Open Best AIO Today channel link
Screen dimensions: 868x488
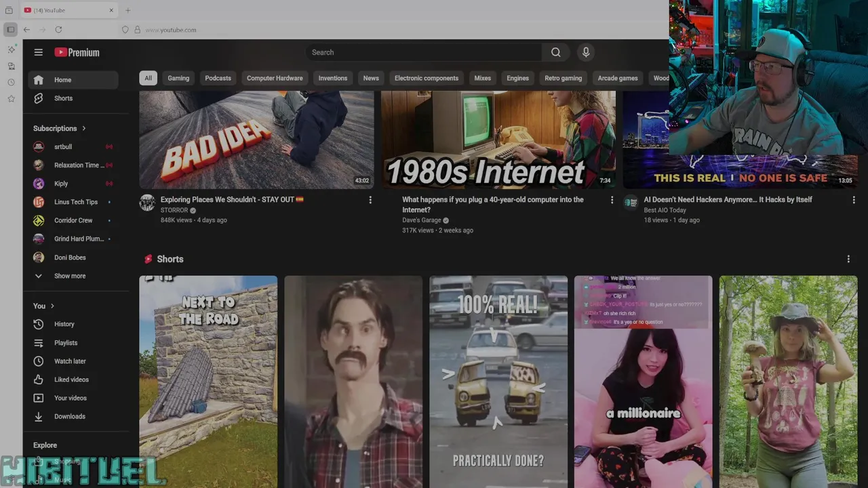coord(665,210)
